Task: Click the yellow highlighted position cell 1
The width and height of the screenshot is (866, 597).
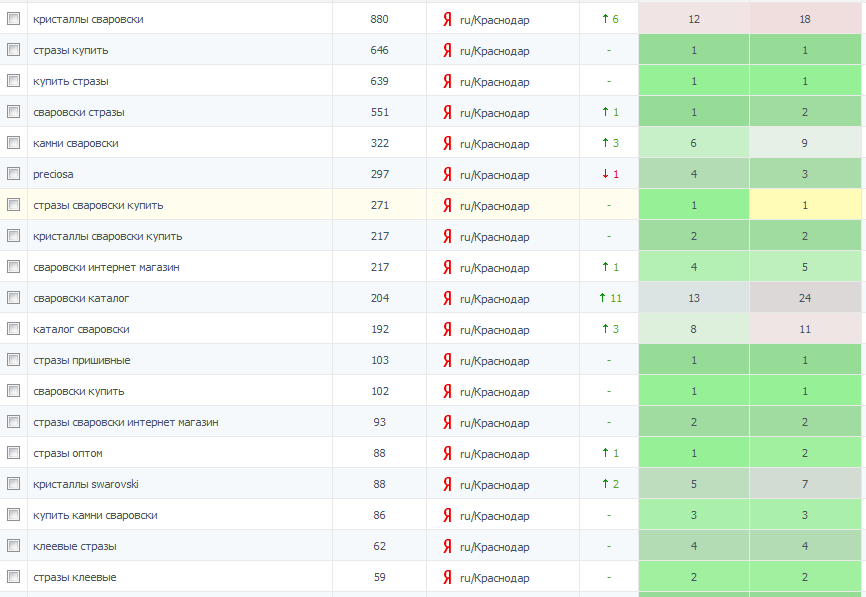Action: (x=805, y=205)
